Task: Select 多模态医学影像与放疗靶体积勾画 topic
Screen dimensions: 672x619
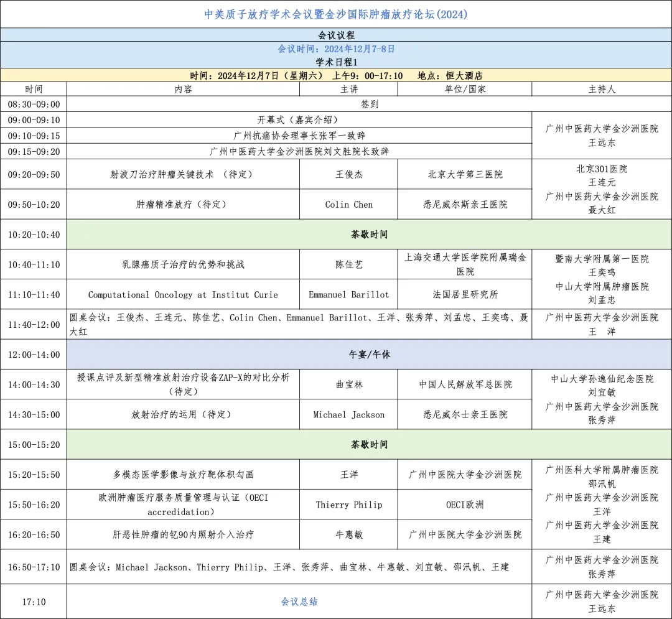Action: (x=184, y=475)
